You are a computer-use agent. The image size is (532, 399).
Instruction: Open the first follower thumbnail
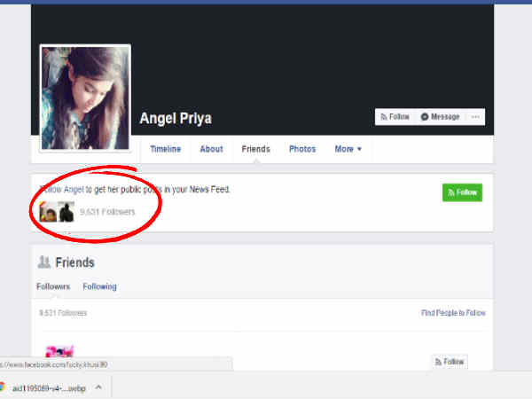tap(48, 212)
